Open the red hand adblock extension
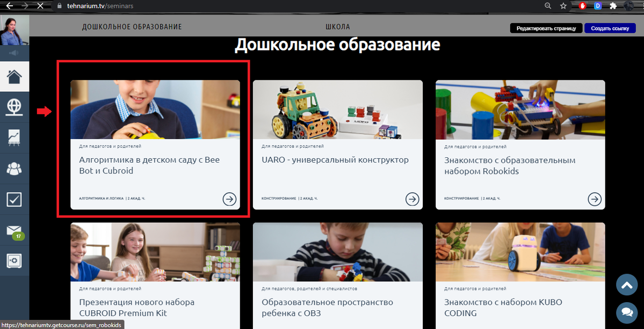The image size is (644, 329). [x=582, y=6]
